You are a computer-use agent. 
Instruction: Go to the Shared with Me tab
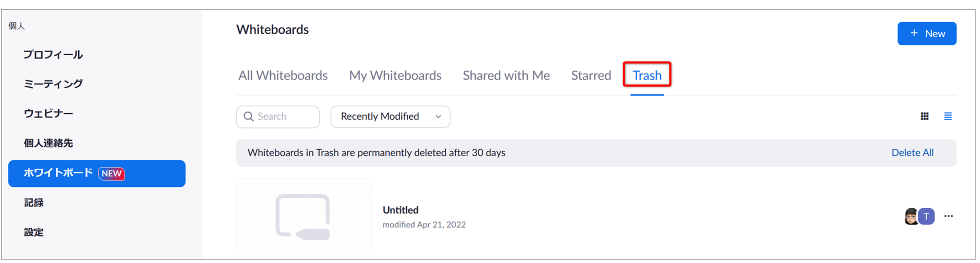point(506,75)
